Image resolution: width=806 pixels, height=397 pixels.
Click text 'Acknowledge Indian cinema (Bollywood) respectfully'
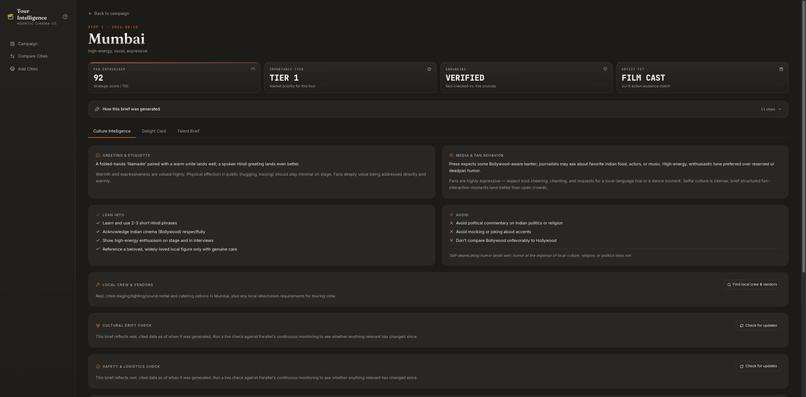point(154,232)
